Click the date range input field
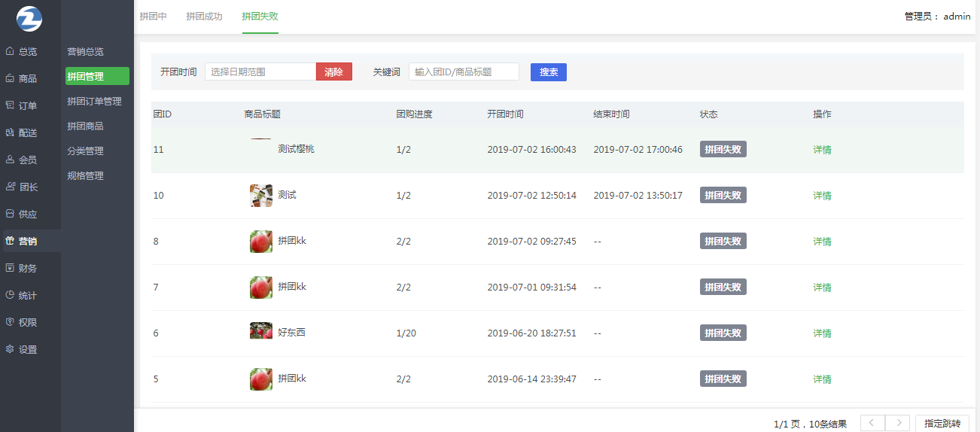The image size is (980, 432). pos(260,72)
